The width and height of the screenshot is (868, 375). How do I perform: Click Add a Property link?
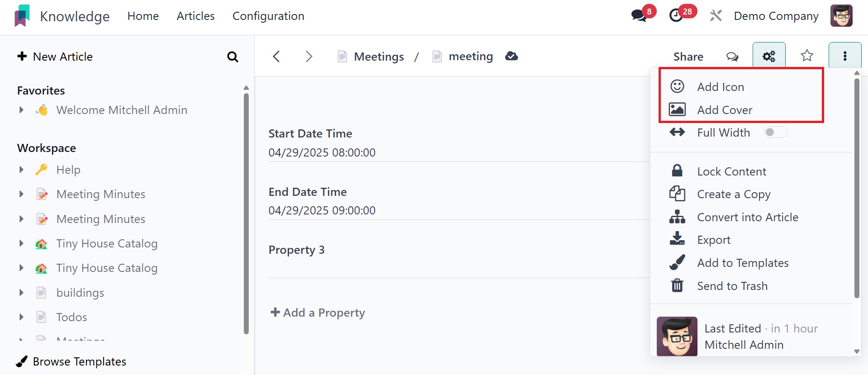[x=318, y=313]
